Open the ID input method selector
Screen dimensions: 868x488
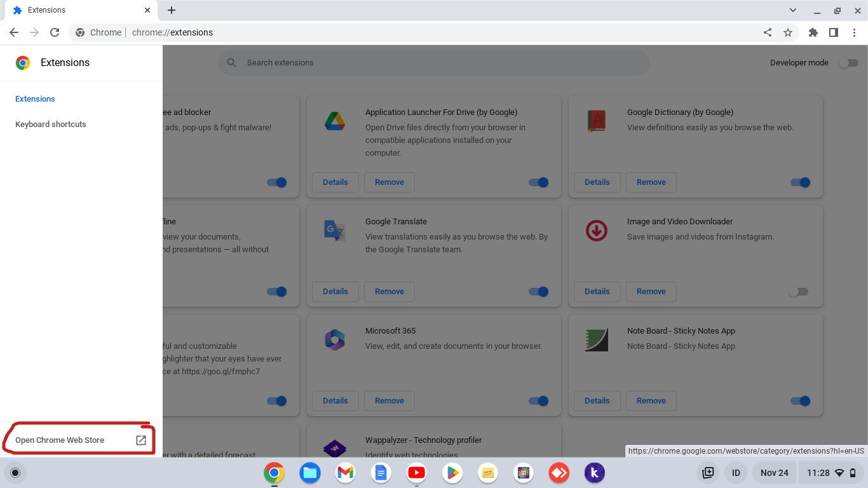point(736,473)
